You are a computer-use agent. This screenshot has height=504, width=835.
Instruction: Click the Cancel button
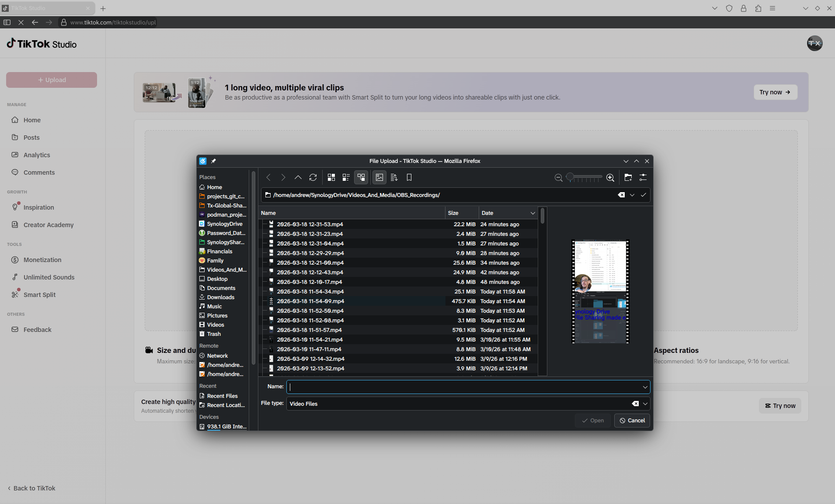coord(632,421)
